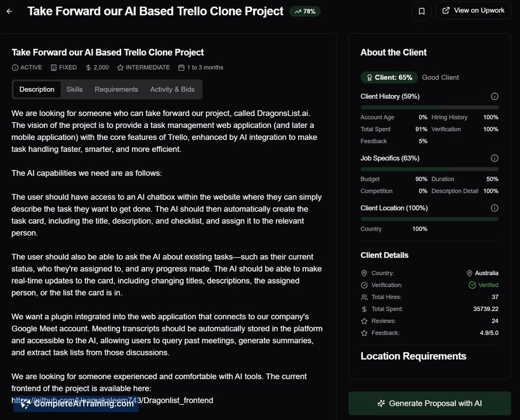Screen dimensions: 520x420
Task: Click the back arrow icon
Action: pos(10,11)
